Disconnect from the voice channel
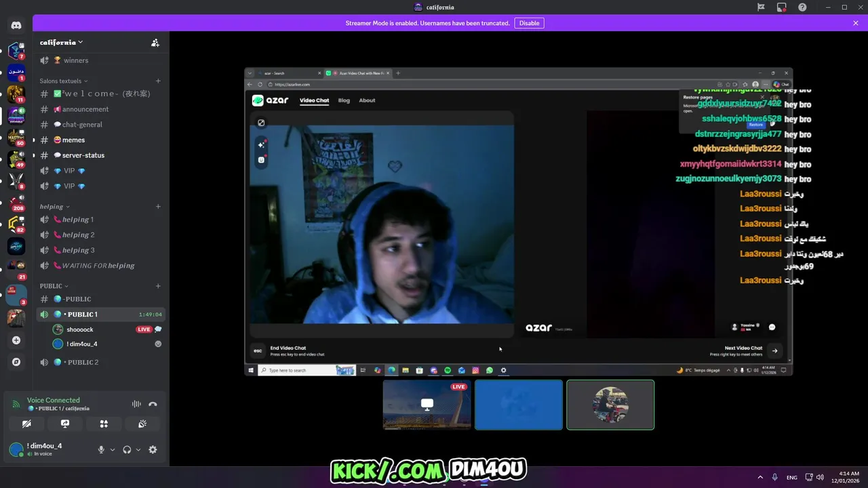The width and height of the screenshot is (868, 488). 153,404
